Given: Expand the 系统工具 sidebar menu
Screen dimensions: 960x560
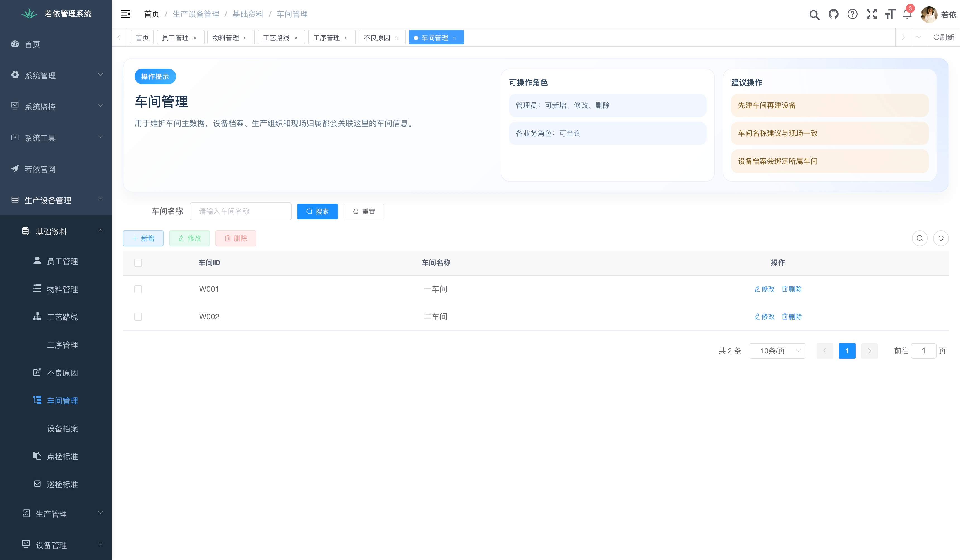Looking at the screenshot, I should tap(56, 138).
